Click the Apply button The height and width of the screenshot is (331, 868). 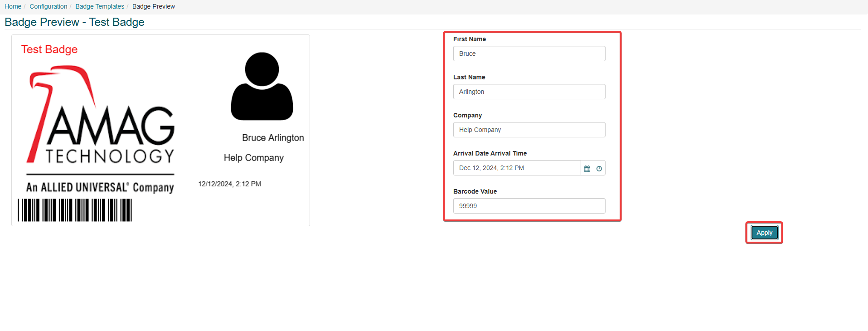click(764, 233)
